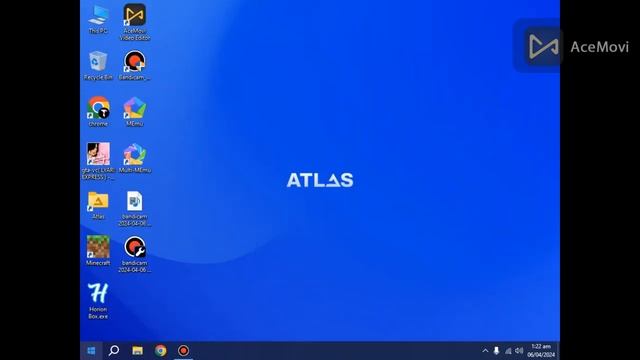This screenshot has width=640, height=360.
Task: Select the This PC desktop icon
Action: pyautogui.click(x=98, y=19)
